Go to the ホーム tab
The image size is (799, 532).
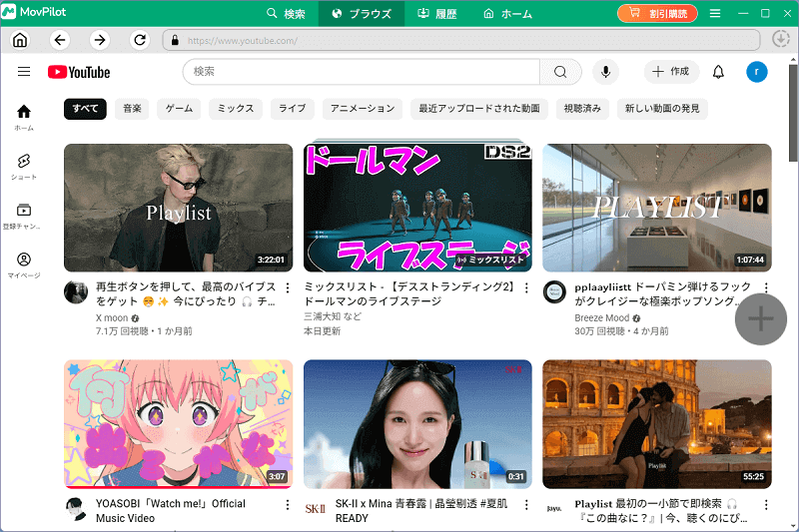(507, 13)
